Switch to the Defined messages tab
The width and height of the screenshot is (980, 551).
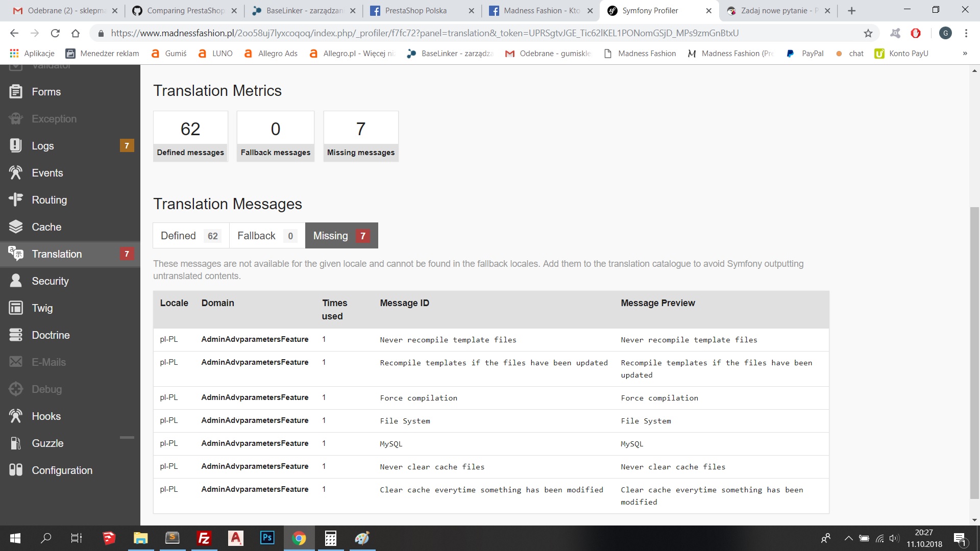[190, 236]
